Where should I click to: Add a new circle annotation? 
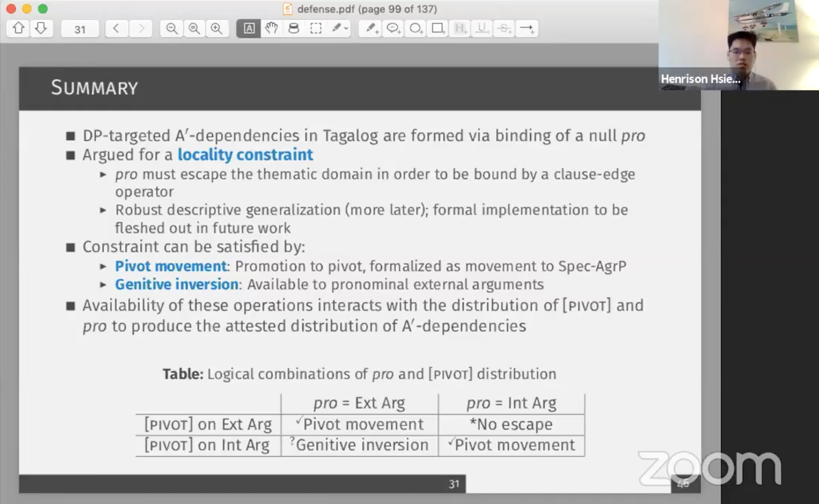coord(416,28)
